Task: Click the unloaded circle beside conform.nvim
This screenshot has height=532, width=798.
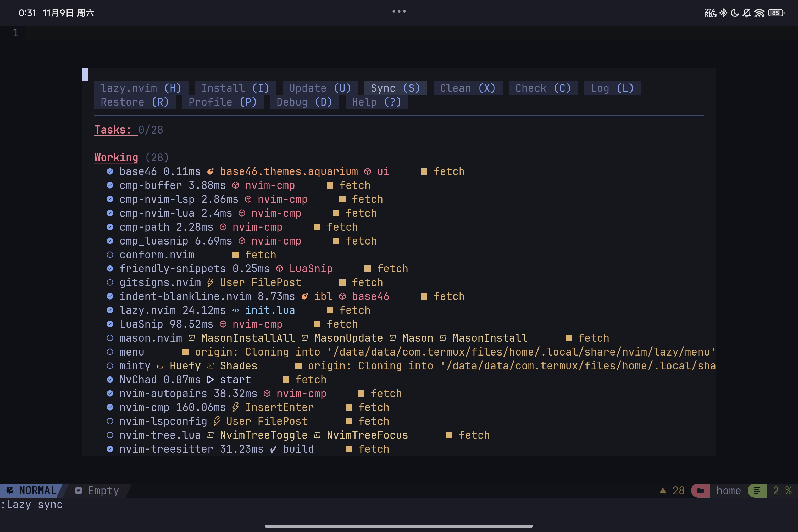Action: point(110,255)
